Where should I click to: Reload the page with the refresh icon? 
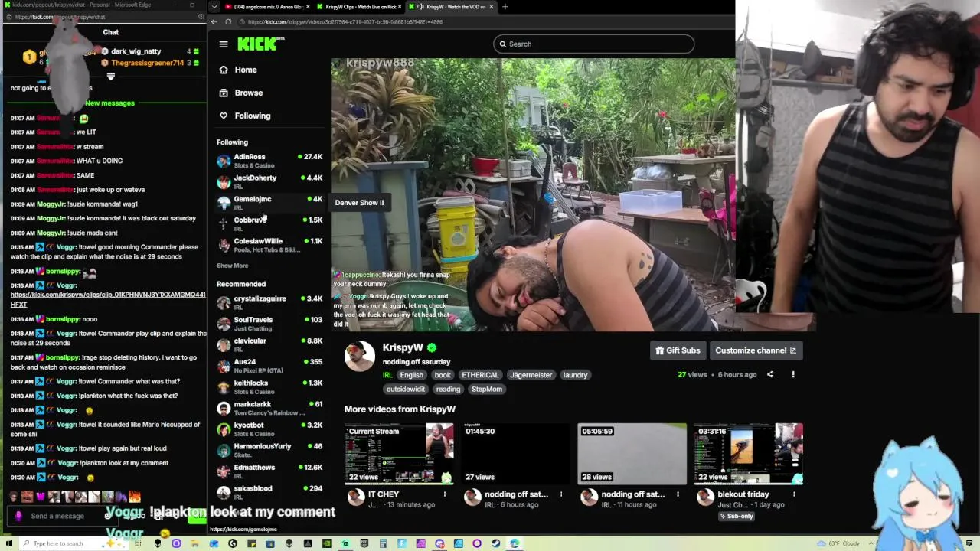point(228,22)
